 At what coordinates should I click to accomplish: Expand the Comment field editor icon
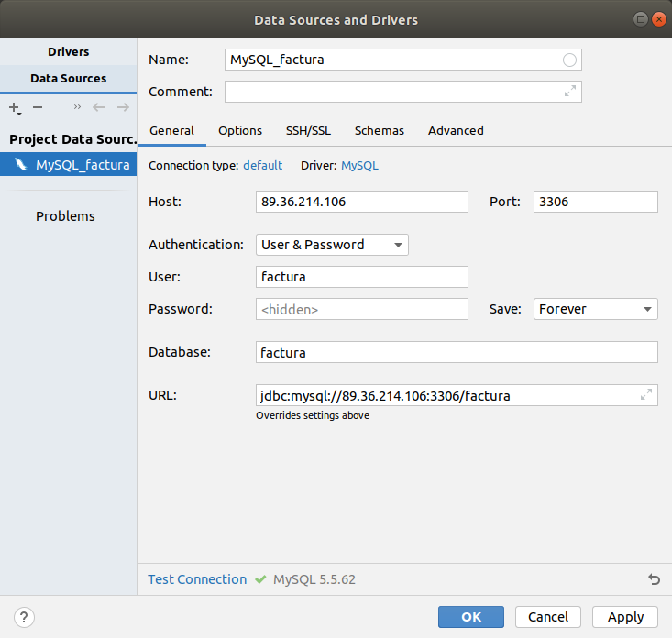click(570, 92)
